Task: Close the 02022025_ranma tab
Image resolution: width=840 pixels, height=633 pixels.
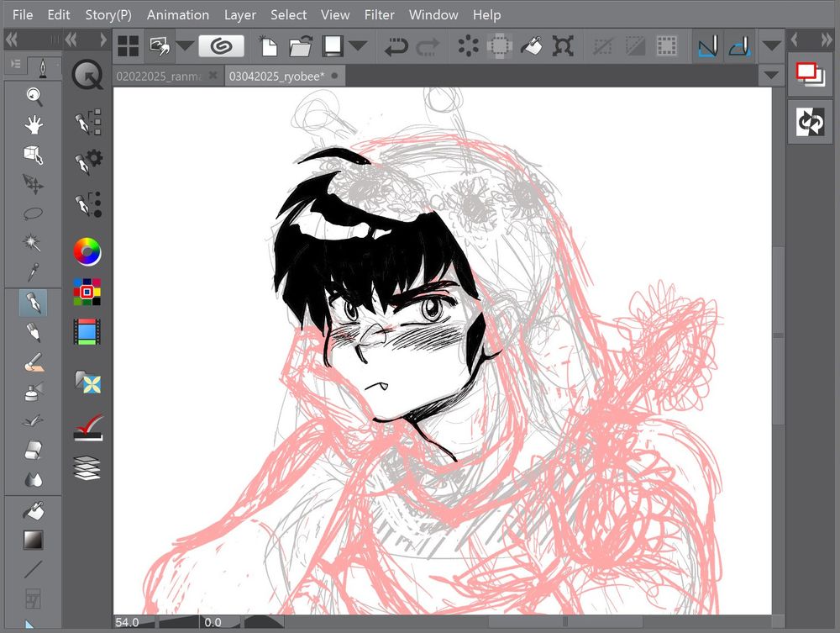Action: (x=213, y=75)
